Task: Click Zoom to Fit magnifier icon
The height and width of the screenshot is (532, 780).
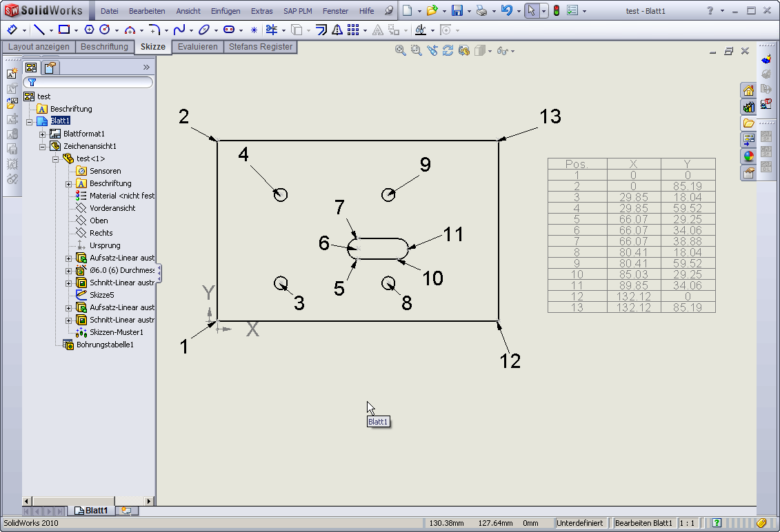Action: point(400,50)
